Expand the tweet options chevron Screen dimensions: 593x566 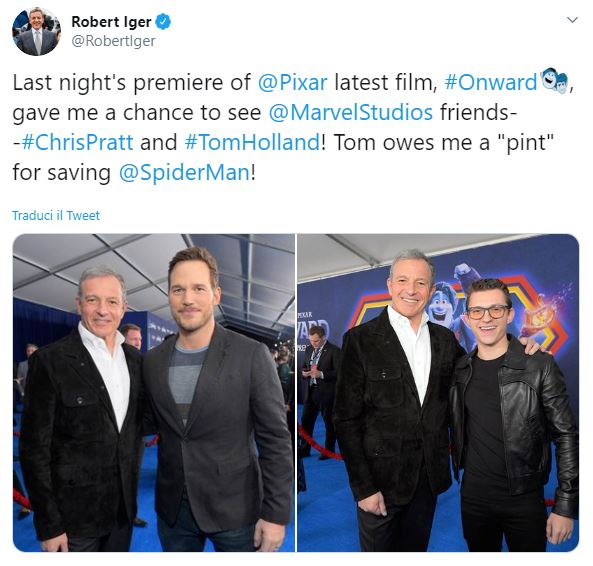(x=573, y=20)
